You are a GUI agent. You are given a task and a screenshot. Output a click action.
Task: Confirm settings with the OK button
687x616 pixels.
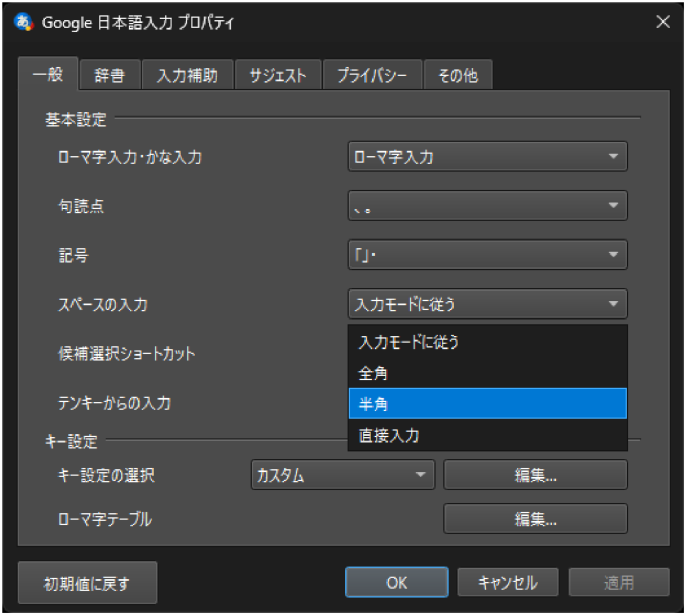coord(396,582)
